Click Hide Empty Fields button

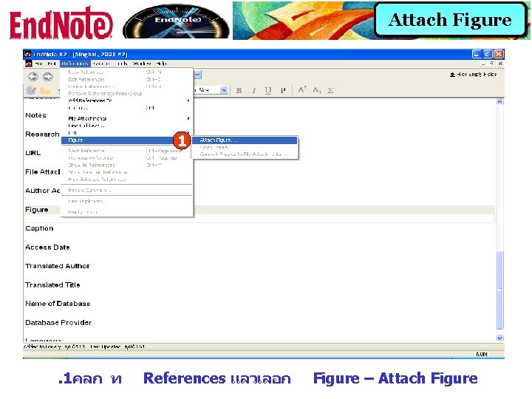point(474,75)
